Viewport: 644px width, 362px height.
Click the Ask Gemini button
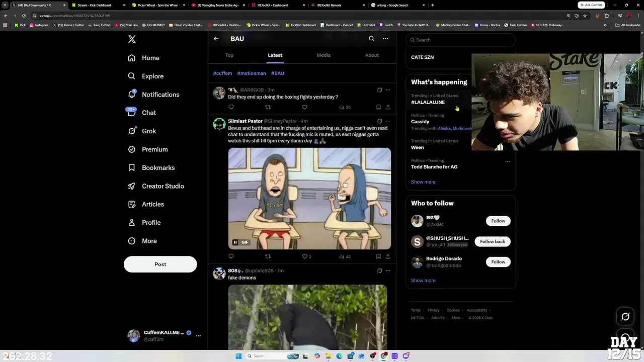click(x=591, y=5)
